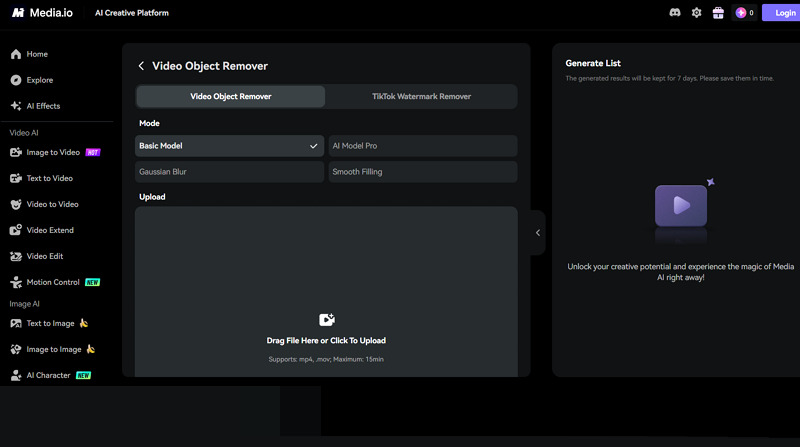This screenshot has height=447, width=800.
Task: Choose the Smooth Filling mode
Action: coord(422,172)
